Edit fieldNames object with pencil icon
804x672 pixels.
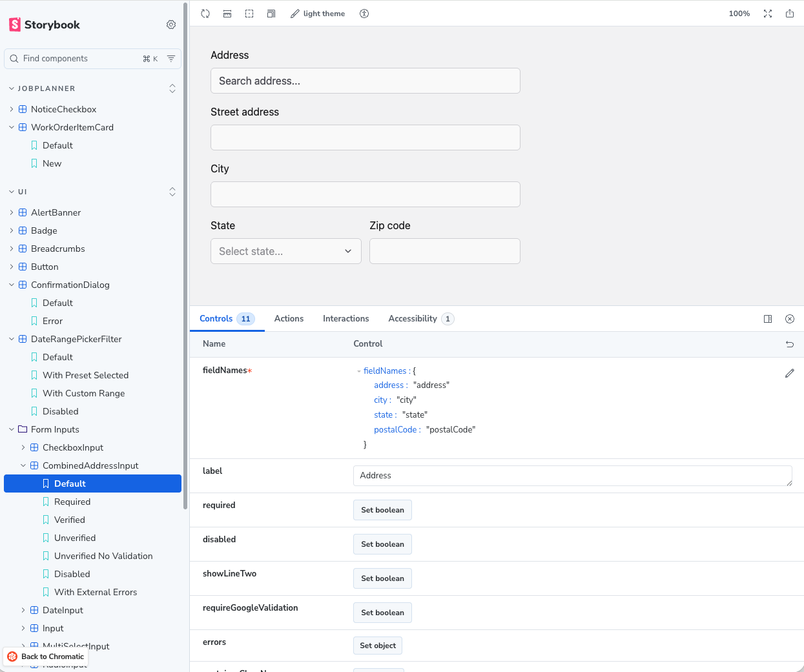coord(790,373)
